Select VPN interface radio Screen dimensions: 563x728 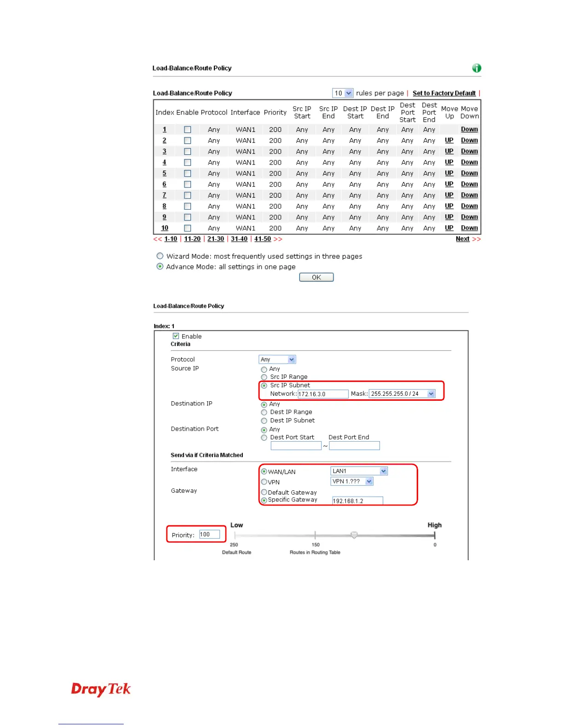[264, 482]
